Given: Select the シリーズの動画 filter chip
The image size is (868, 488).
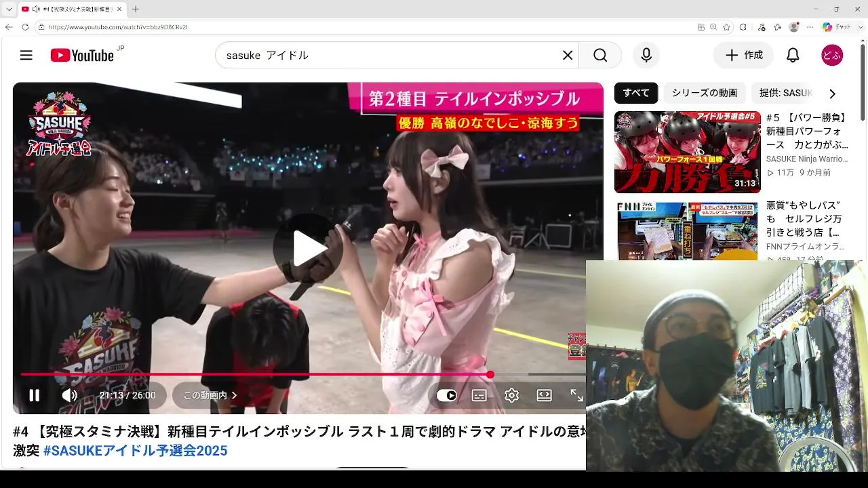Looking at the screenshot, I should [705, 93].
